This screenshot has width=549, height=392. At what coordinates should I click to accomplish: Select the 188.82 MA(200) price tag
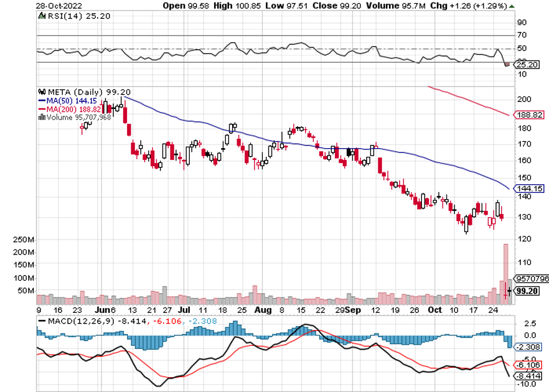[x=528, y=115]
